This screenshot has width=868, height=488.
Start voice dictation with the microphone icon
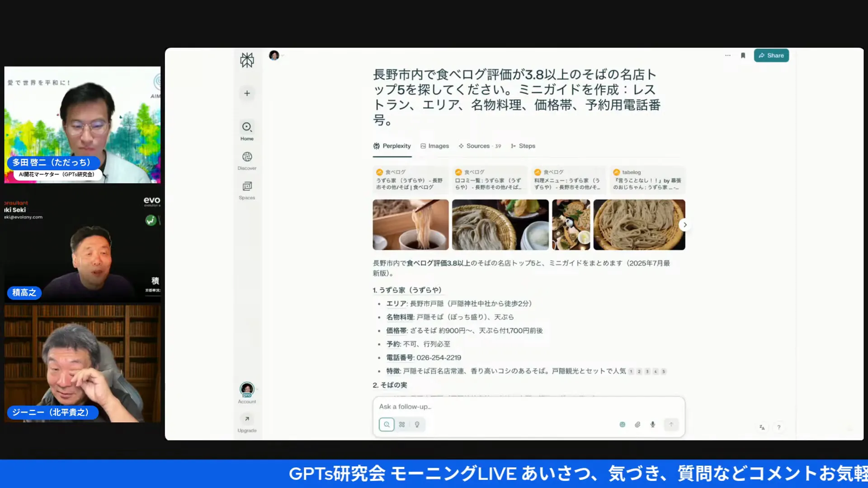652,424
